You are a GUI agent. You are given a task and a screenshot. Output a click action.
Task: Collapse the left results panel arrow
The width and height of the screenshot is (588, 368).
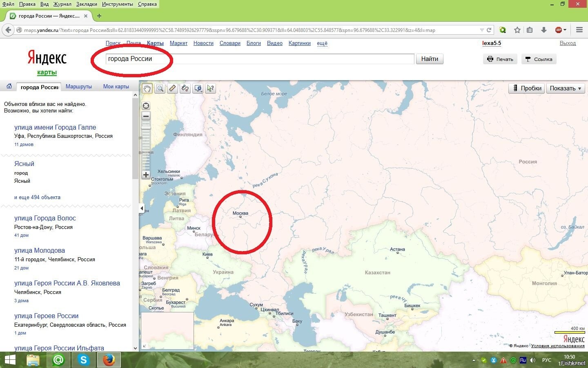tap(142, 208)
